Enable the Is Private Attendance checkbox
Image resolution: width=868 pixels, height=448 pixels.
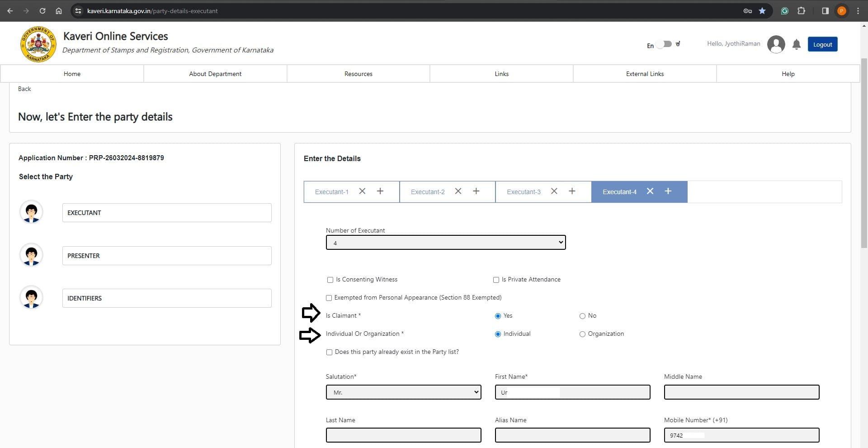point(496,280)
